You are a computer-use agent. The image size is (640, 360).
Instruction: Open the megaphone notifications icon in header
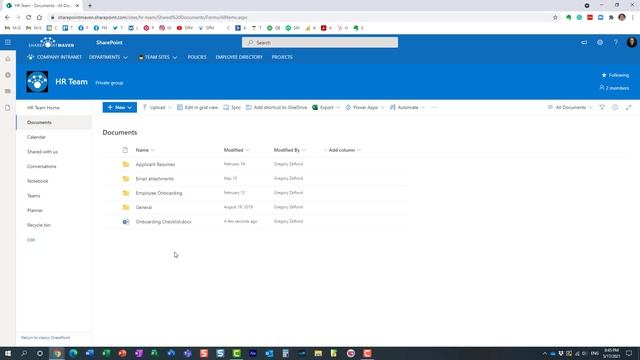pos(584,42)
